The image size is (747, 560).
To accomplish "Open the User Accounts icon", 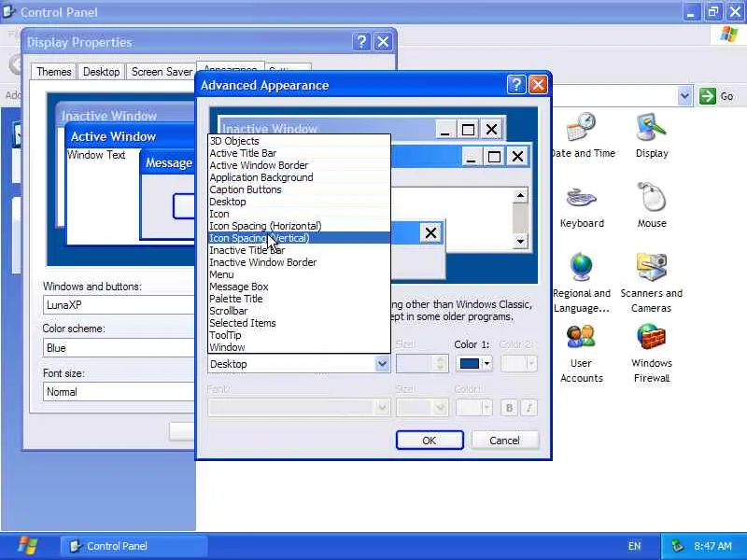I will pyautogui.click(x=581, y=354).
